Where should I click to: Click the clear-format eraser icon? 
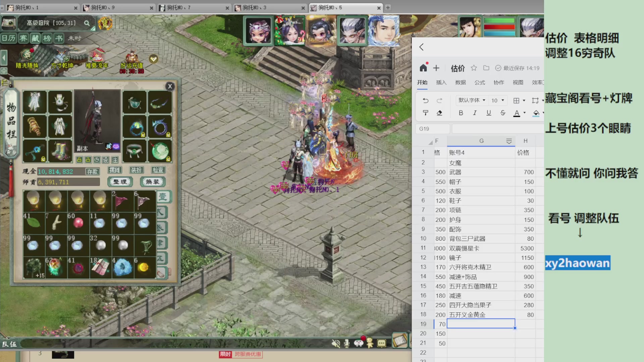pyautogui.click(x=439, y=113)
